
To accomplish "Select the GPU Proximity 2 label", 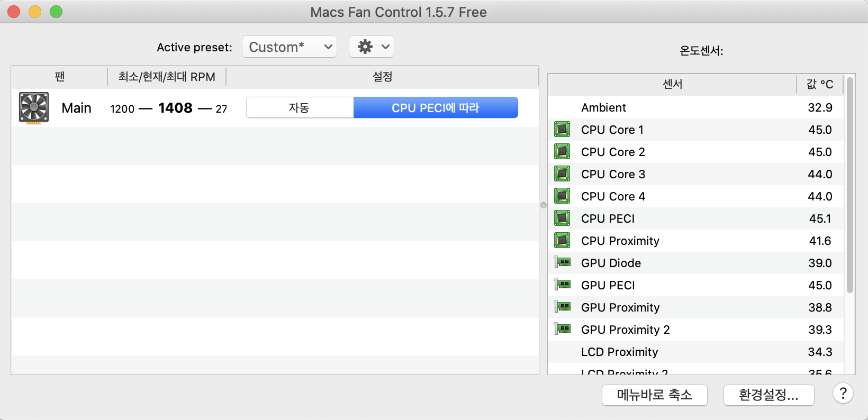I will 626,330.
